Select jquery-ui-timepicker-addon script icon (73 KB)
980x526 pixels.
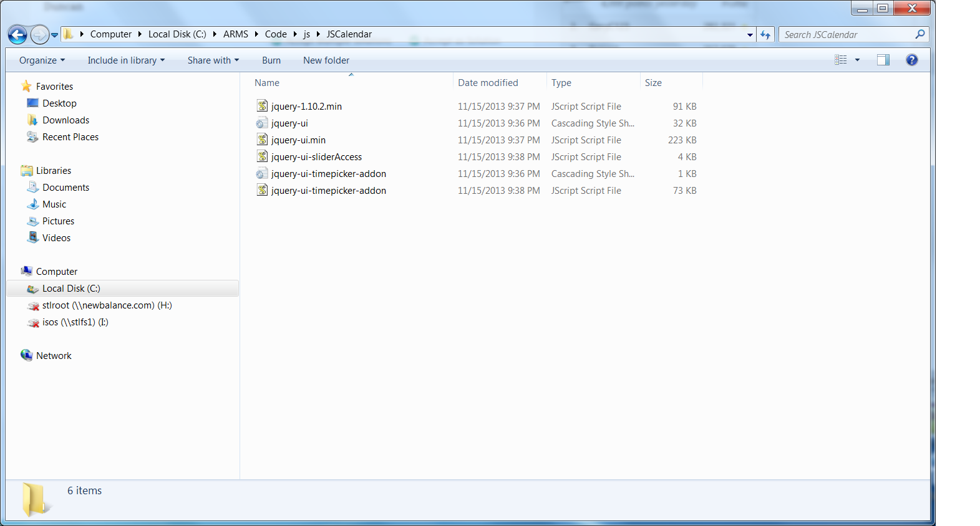point(262,190)
